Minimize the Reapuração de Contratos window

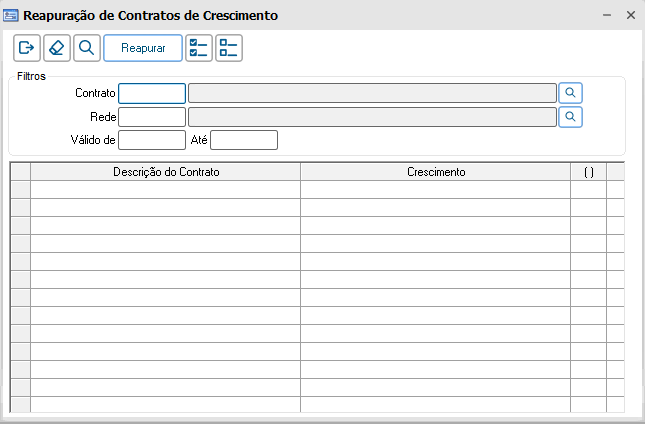pyautogui.click(x=607, y=16)
